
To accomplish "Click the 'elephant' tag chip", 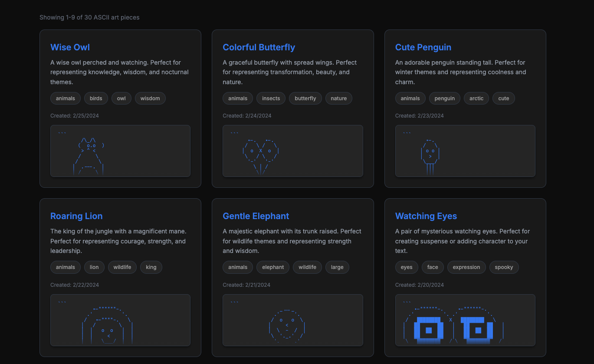I will tap(273, 267).
